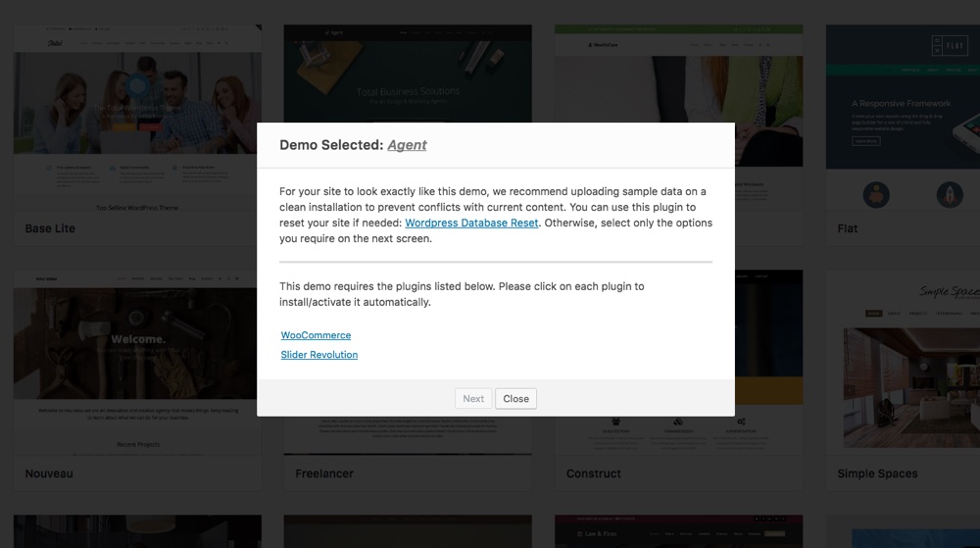This screenshot has width=980, height=548.
Task: Click the rocket icon in Flat demo
Action: coord(950,195)
